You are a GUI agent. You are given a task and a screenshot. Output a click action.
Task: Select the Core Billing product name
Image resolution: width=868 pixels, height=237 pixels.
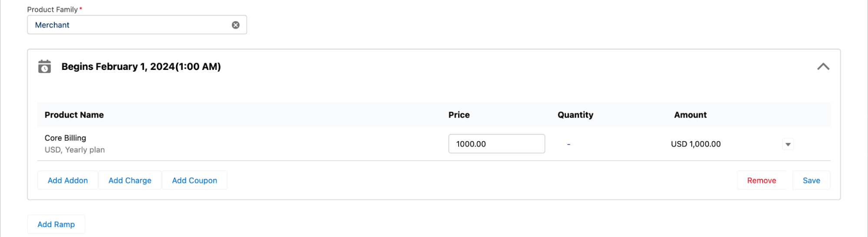point(66,138)
